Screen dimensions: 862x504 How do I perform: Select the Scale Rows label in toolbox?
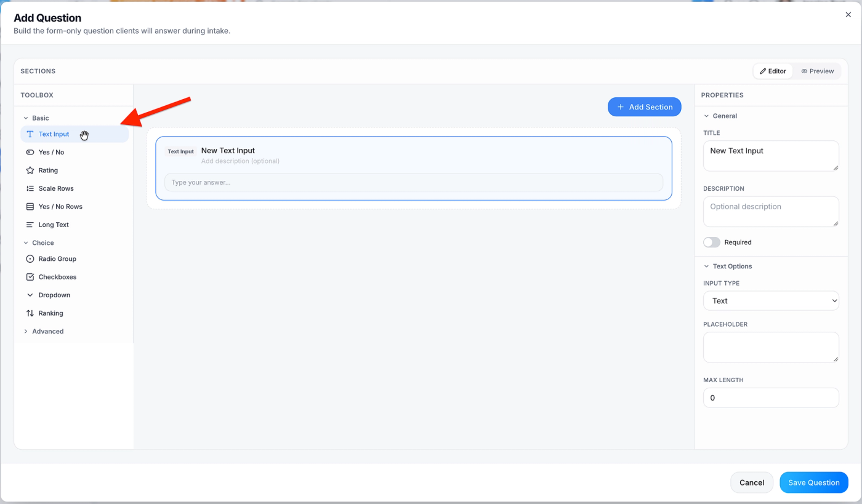point(56,188)
